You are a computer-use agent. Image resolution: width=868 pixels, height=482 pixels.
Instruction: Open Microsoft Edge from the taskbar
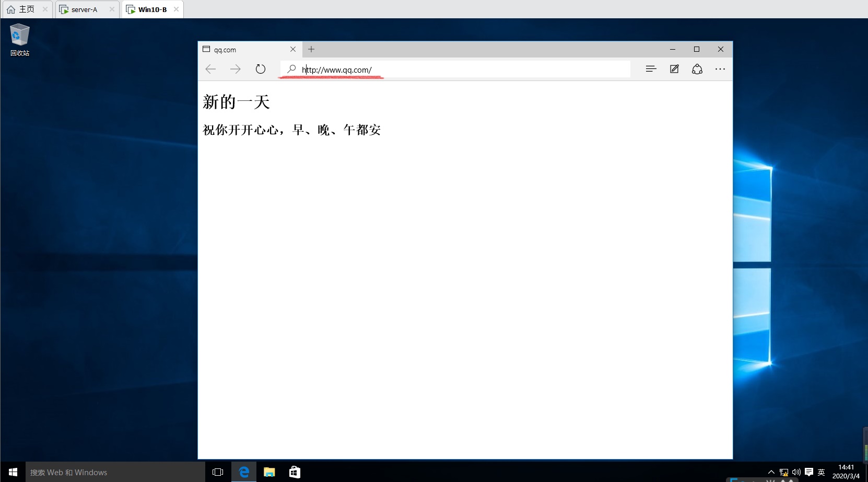[x=244, y=472]
